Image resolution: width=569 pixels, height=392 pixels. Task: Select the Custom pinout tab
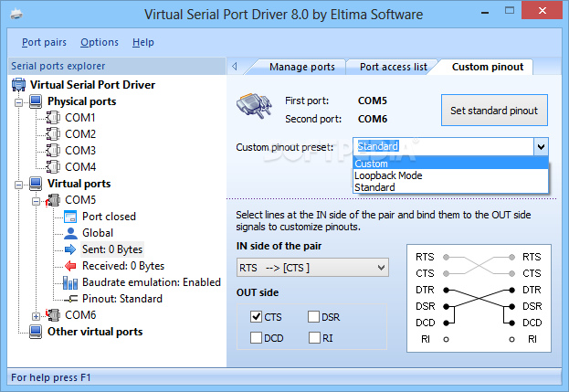tap(488, 67)
